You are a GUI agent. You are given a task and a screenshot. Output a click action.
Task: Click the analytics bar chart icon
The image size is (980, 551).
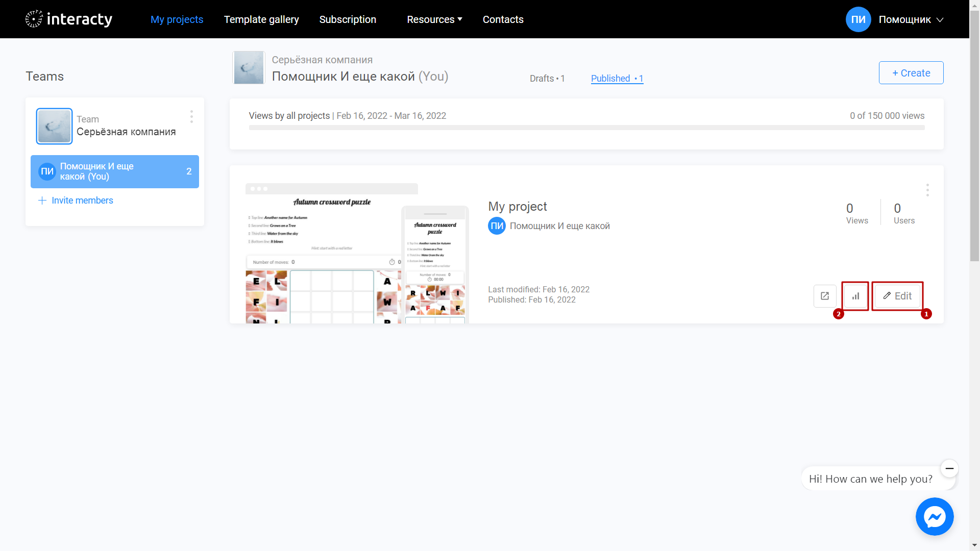coord(855,295)
